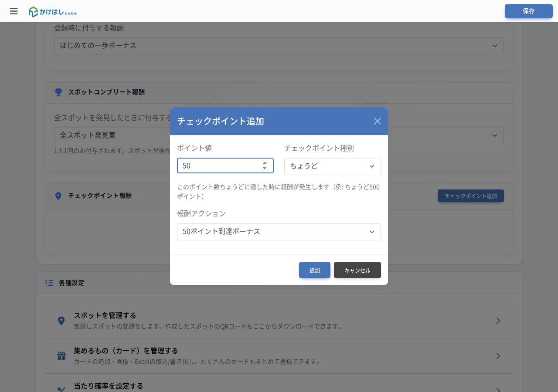Click the 各種設定 section heading

tap(71, 283)
